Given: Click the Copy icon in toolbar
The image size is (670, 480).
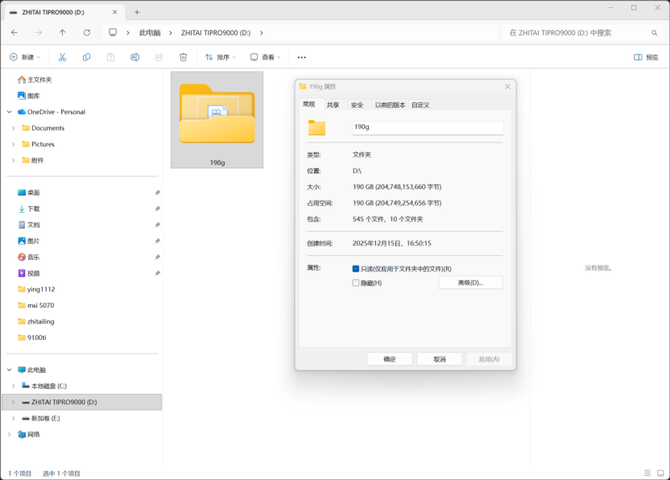Looking at the screenshot, I should 86,57.
